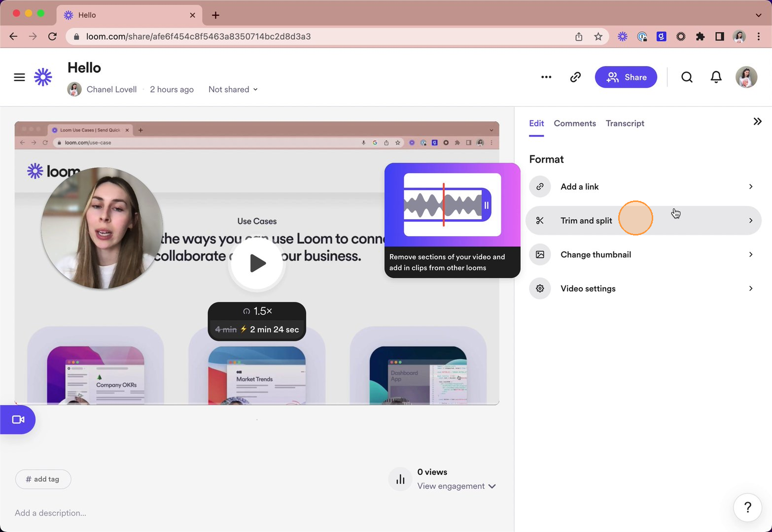Screen dimensions: 772x532
Task: Copy the video link with the chain icon
Action: (575, 77)
